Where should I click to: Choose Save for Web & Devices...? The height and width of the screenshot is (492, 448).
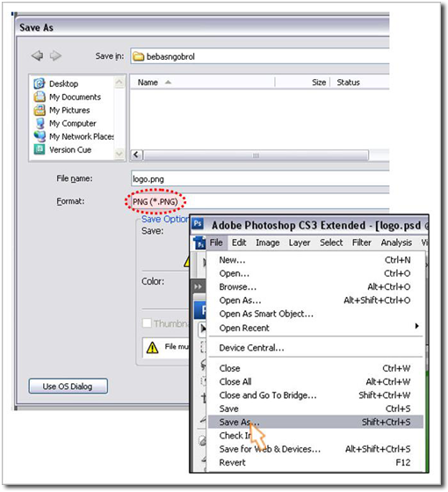click(315, 449)
